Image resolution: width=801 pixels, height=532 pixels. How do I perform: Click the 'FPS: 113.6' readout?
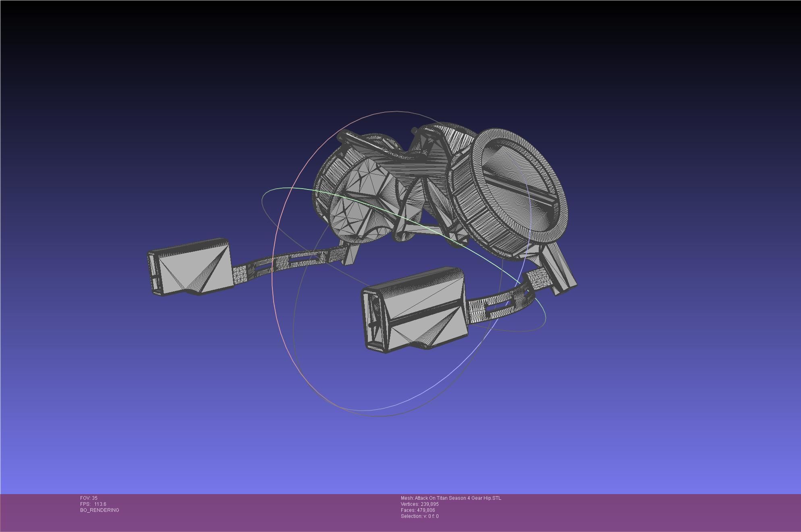(93, 504)
